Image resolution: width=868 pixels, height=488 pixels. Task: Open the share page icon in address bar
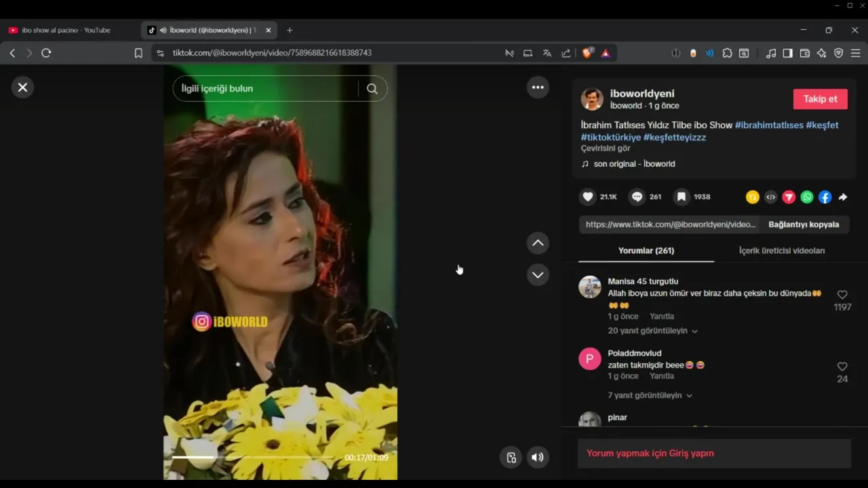[x=566, y=53]
